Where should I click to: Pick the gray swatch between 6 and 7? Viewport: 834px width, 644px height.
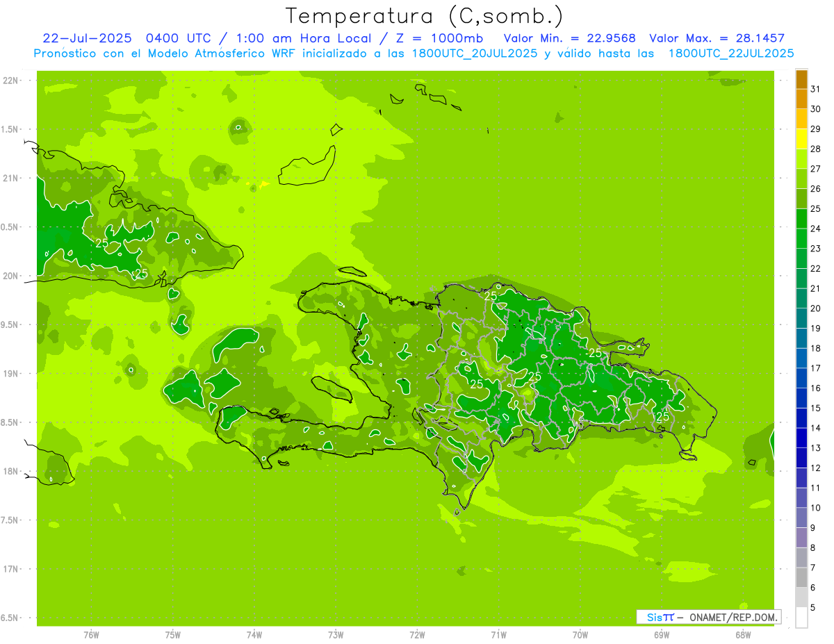click(801, 578)
